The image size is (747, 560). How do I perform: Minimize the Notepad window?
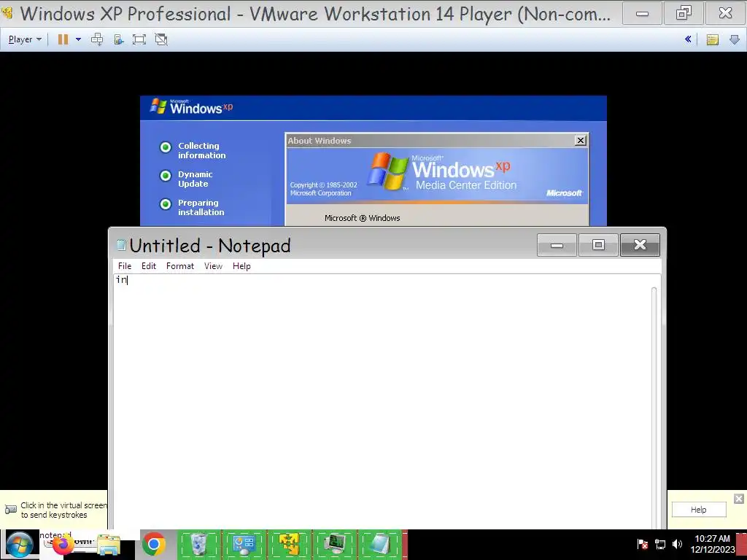tap(557, 245)
